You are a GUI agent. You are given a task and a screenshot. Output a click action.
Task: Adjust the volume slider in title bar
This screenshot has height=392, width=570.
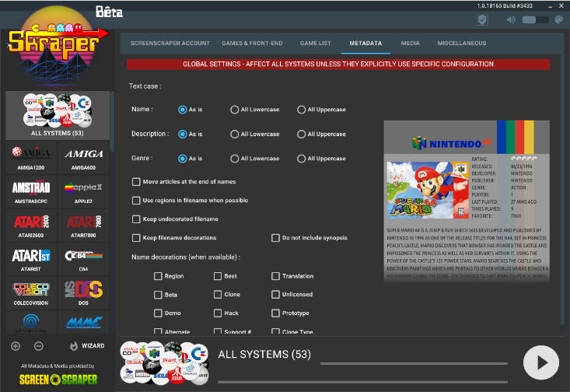535,19
